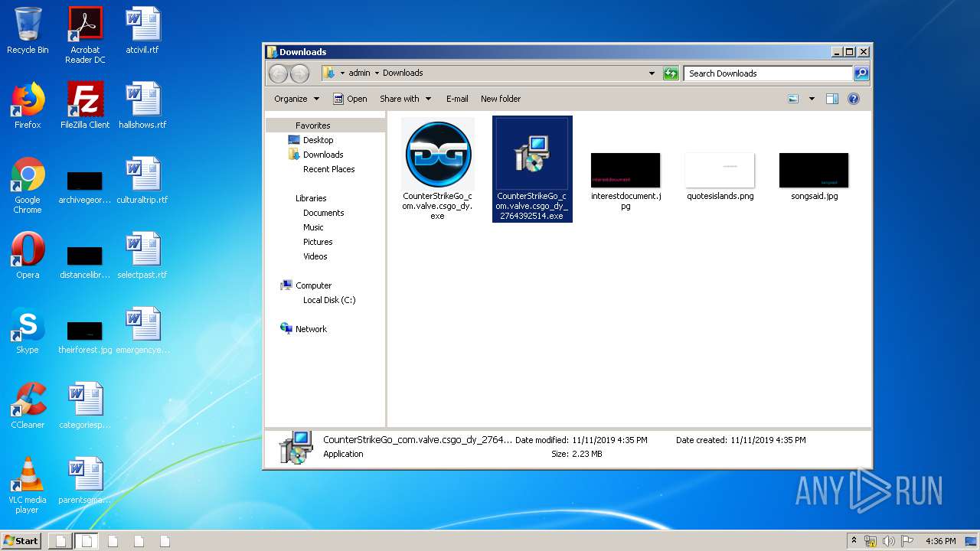Screen dimensions: 980x551
Task: Select Local Disk (C:) in navigation pane
Action: pos(329,300)
